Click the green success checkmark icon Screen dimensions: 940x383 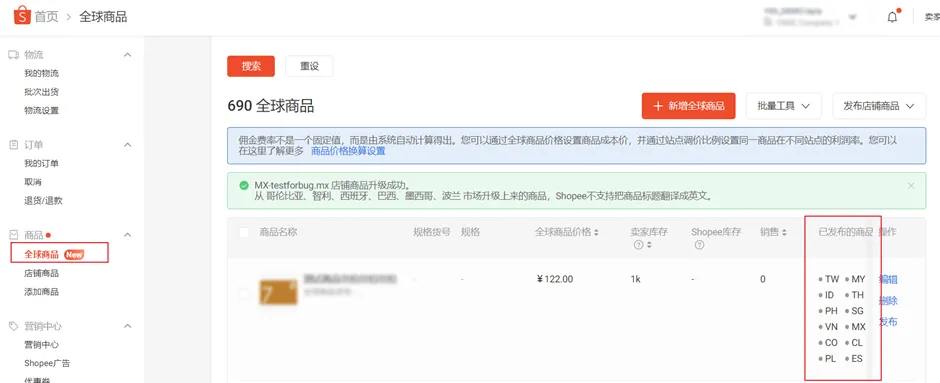pos(243,186)
